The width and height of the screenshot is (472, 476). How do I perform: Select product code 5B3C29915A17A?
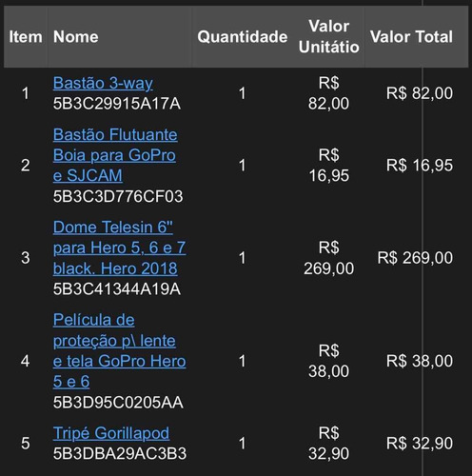point(117,104)
